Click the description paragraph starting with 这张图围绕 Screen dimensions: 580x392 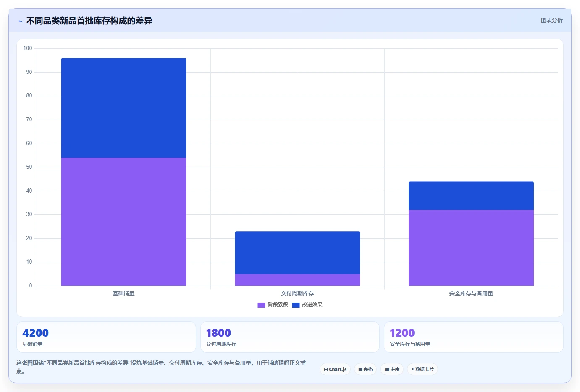pos(161,367)
